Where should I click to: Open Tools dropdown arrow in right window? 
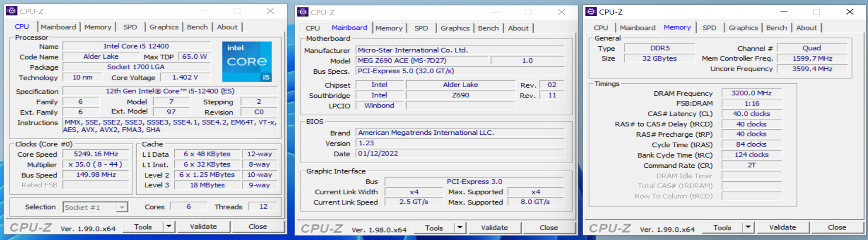click(748, 227)
